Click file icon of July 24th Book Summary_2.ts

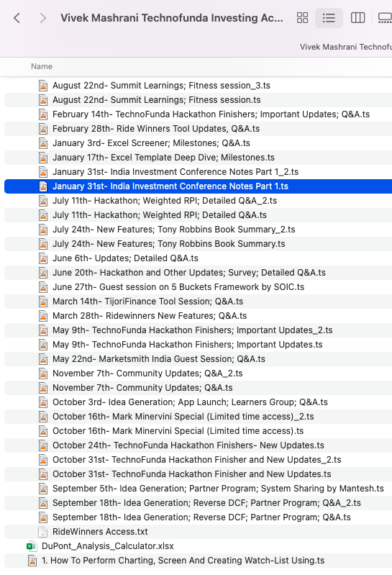(43, 230)
